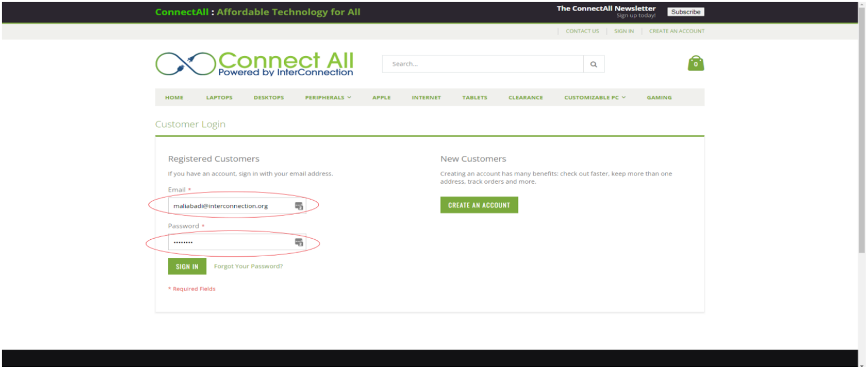This screenshot has width=868, height=370.
Task: Click the Contact Us link
Action: pos(582,32)
